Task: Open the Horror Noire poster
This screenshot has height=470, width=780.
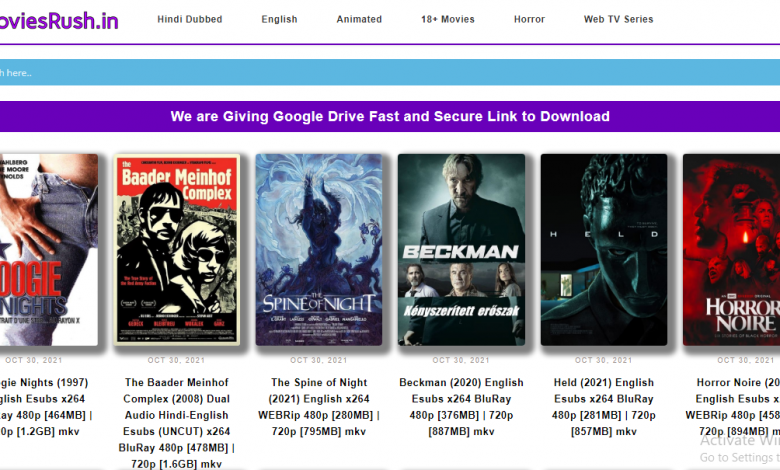Action: 731,250
